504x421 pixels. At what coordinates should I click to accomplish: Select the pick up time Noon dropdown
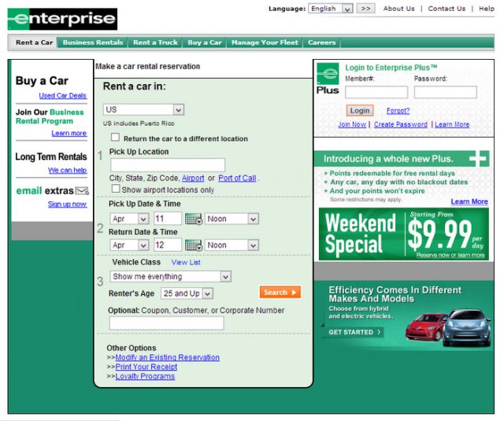pyautogui.click(x=232, y=219)
